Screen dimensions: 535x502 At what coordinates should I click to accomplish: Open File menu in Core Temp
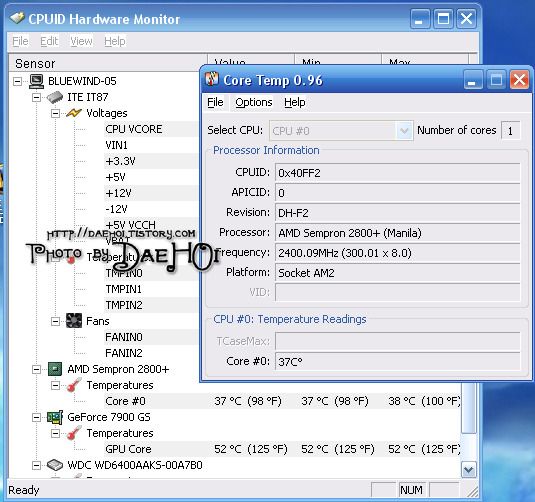pos(215,102)
